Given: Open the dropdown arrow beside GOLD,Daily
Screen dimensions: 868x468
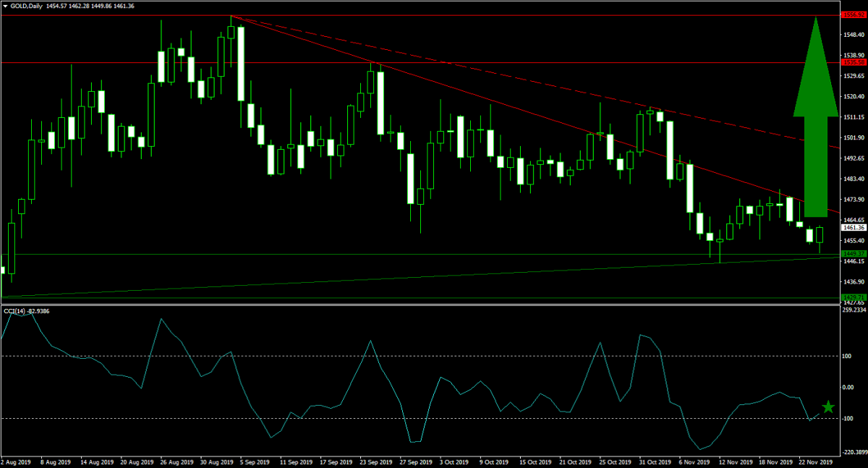Looking at the screenshot, I should point(5,6).
